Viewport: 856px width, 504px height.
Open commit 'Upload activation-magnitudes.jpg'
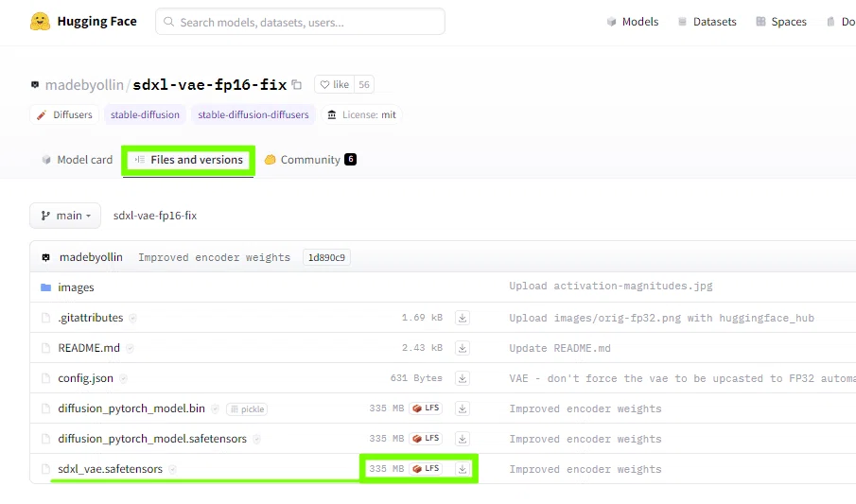[611, 287]
